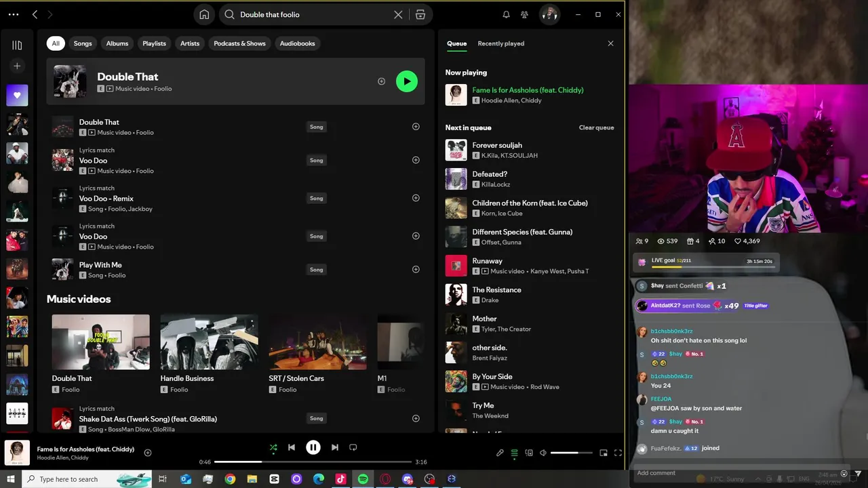
Task: Click the Windows taskbar search box
Action: point(87,479)
